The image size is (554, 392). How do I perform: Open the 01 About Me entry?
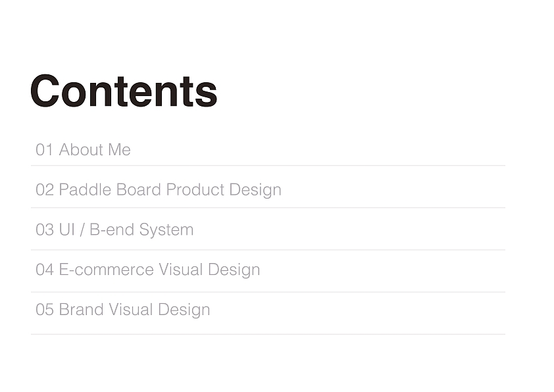(83, 150)
